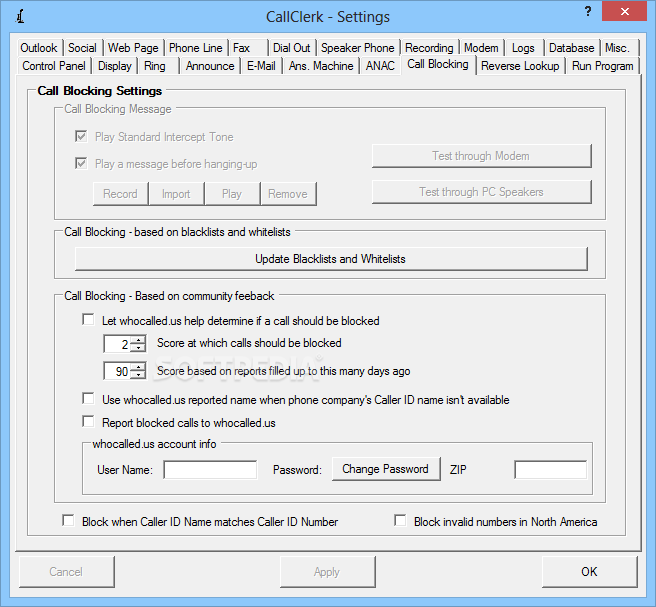Click the Record button
This screenshot has width=656, height=607.
(x=120, y=194)
